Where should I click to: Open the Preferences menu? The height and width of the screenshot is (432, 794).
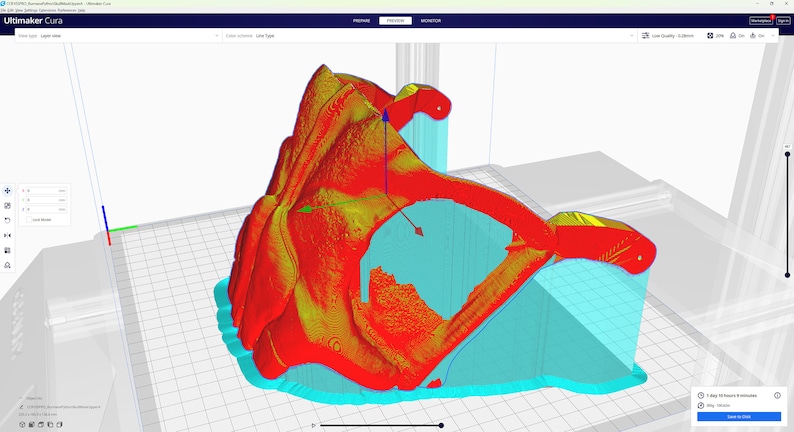click(x=67, y=10)
